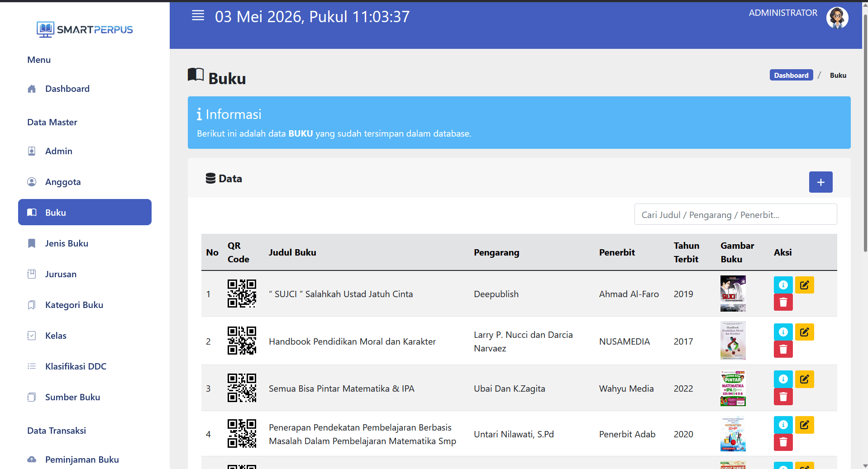Edit Handbook Pendidikan Moral dan Karakter
Image resolution: width=868 pixels, height=469 pixels.
pyautogui.click(x=804, y=332)
